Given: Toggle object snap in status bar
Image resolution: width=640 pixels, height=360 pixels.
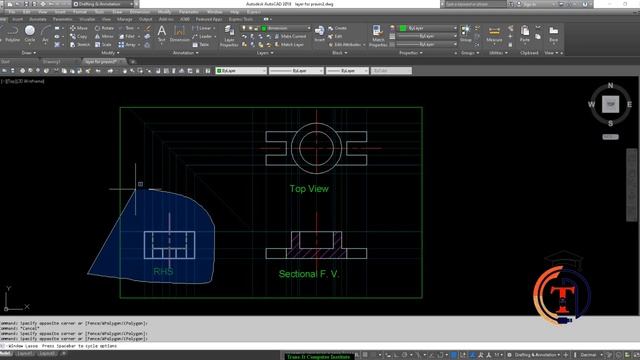Looking at the screenshot, I should [441, 355].
